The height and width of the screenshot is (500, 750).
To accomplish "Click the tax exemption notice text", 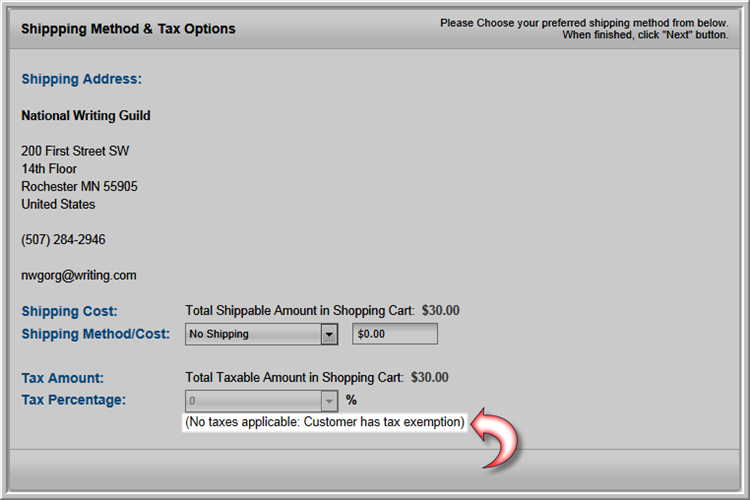I will click(x=325, y=422).
